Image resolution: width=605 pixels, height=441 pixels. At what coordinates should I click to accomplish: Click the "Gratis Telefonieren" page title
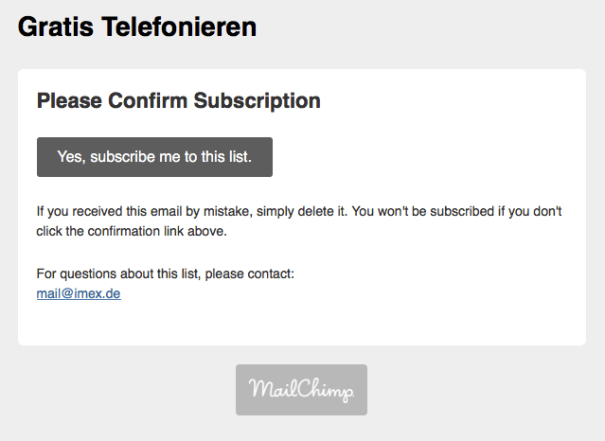pos(137,27)
